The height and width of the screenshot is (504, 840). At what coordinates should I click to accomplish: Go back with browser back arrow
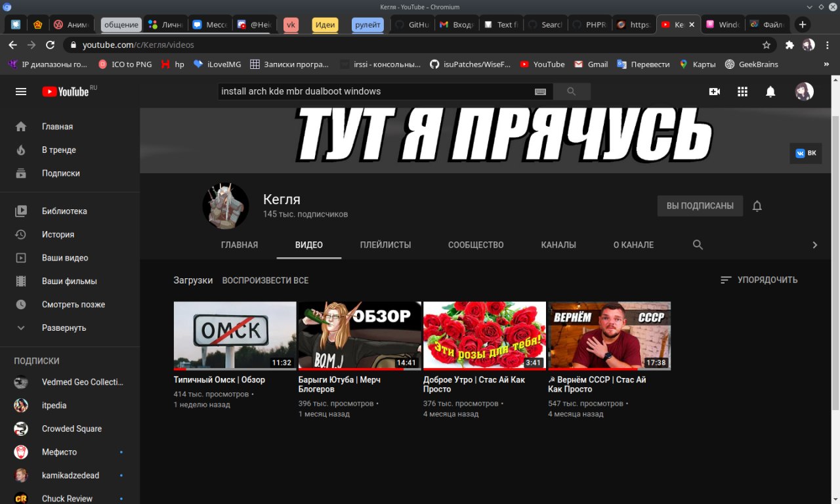click(x=12, y=45)
